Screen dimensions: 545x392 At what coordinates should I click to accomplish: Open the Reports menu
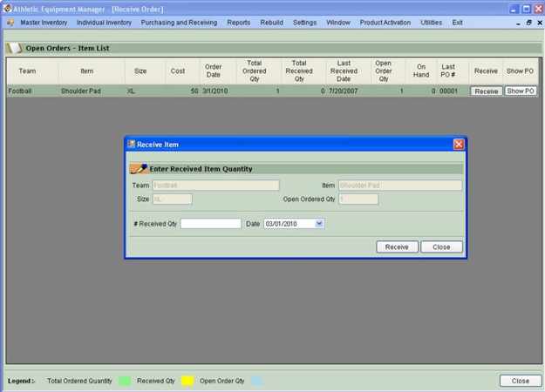238,23
